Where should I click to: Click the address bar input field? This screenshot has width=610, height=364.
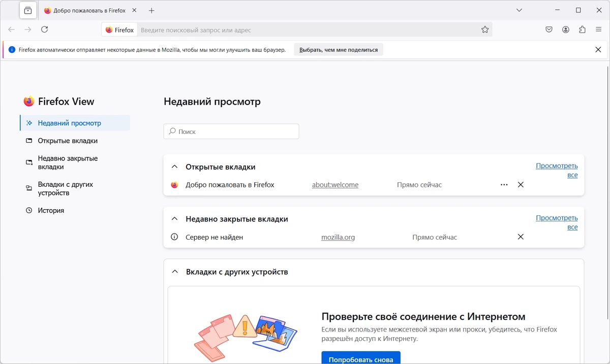click(308, 30)
